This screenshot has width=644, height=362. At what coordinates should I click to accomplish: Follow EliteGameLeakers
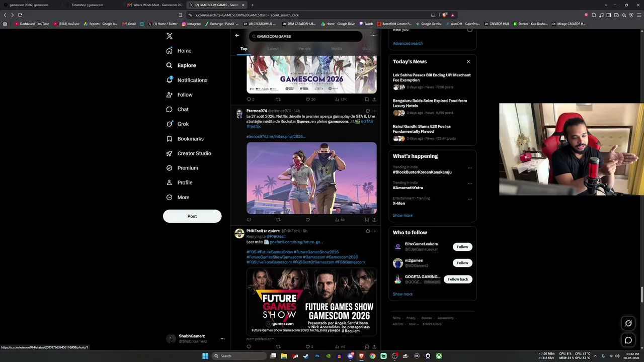pos(462,247)
